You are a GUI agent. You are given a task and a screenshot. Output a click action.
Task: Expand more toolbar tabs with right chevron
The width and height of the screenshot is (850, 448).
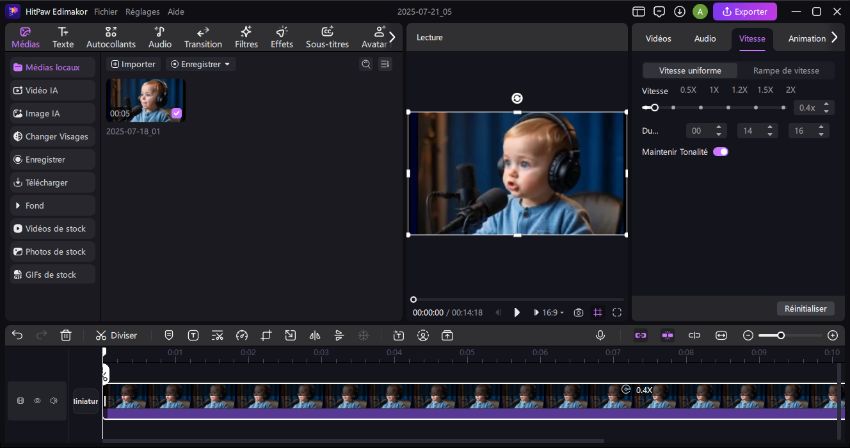click(x=392, y=37)
